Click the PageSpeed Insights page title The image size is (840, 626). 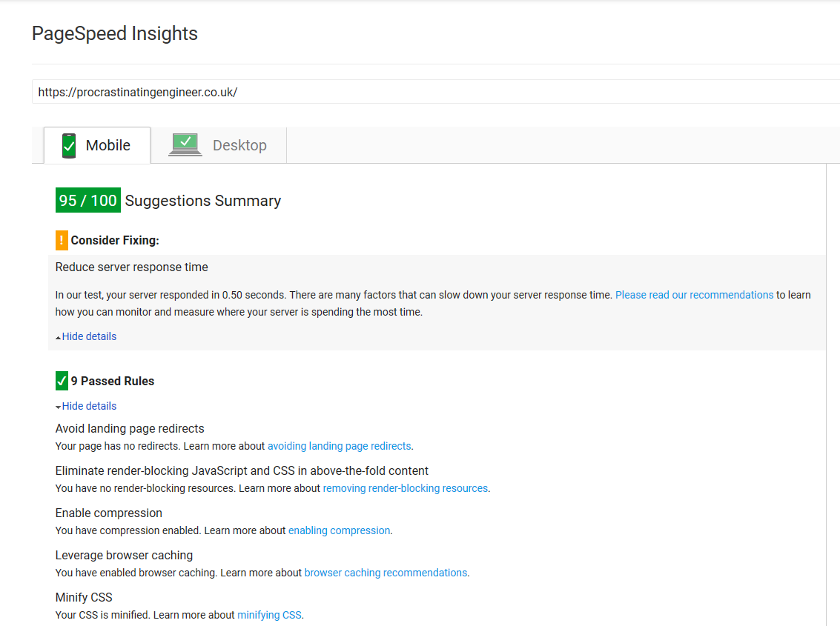tap(115, 33)
